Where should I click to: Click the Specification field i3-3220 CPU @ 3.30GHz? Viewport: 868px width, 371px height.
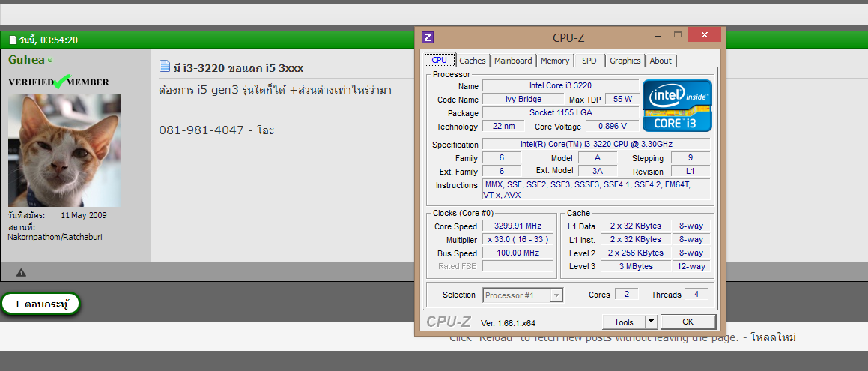click(x=596, y=144)
